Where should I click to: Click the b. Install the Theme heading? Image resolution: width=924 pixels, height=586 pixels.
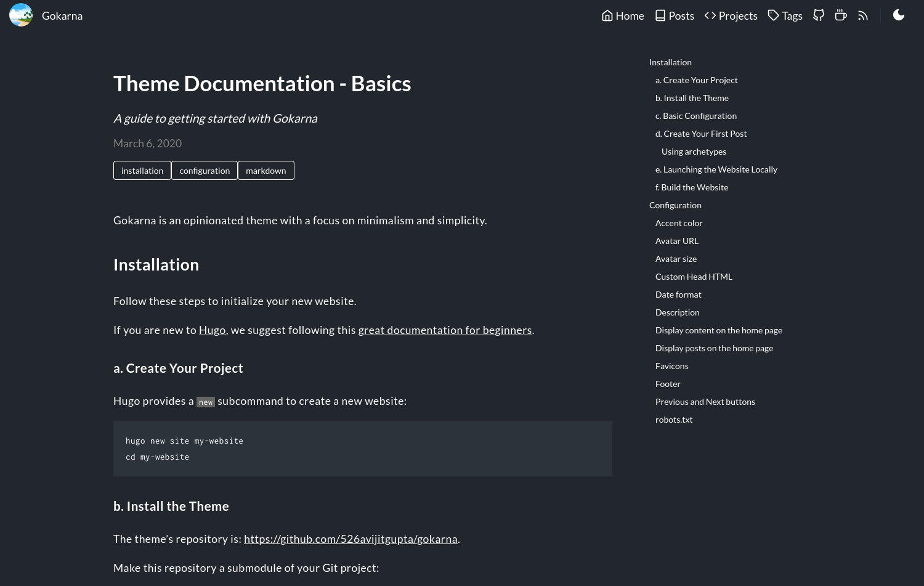click(171, 507)
